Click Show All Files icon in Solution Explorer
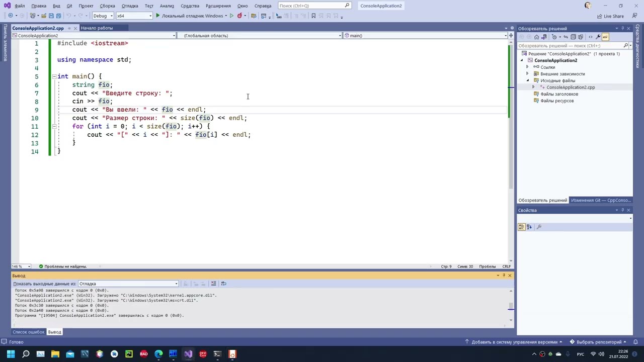 tap(581, 37)
